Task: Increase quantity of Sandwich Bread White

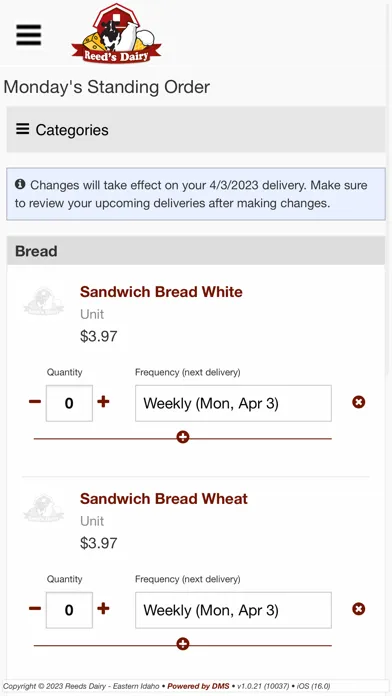Action: click(103, 402)
